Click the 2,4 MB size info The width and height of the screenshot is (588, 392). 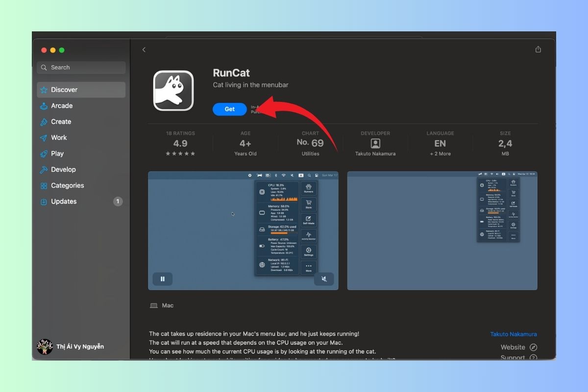pyautogui.click(x=505, y=144)
